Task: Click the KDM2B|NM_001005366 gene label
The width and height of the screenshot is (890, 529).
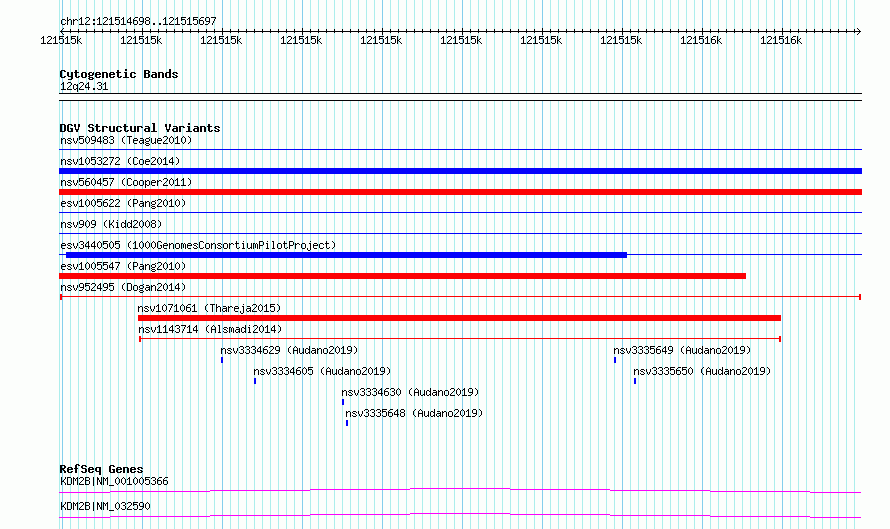Action: [x=114, y=481]
